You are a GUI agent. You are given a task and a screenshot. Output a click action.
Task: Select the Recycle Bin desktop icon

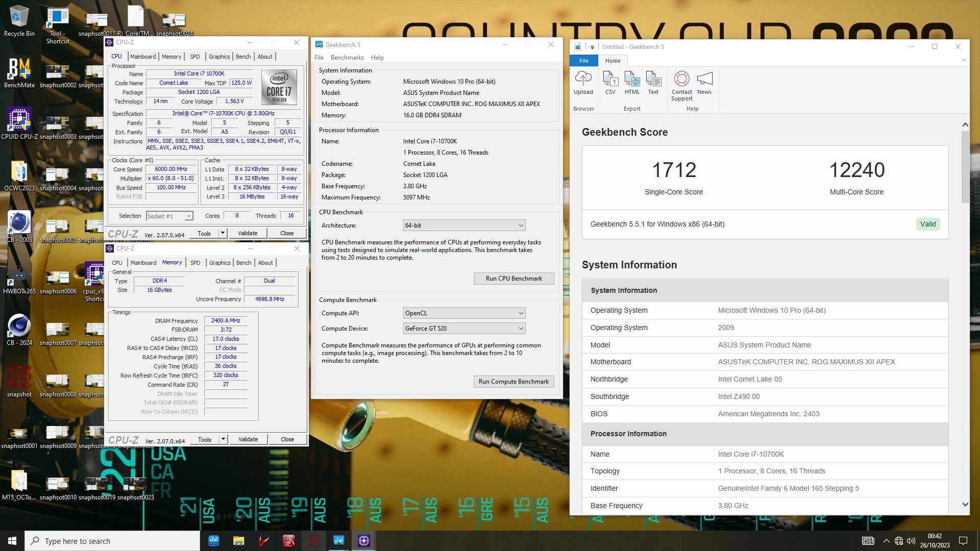(x=19, y=21)
